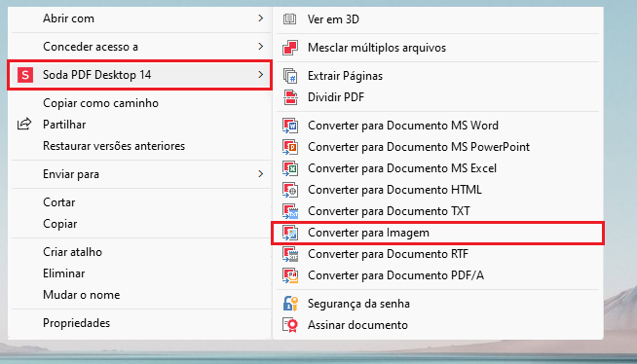Select the Partilhar menu entry

(139, 125)
